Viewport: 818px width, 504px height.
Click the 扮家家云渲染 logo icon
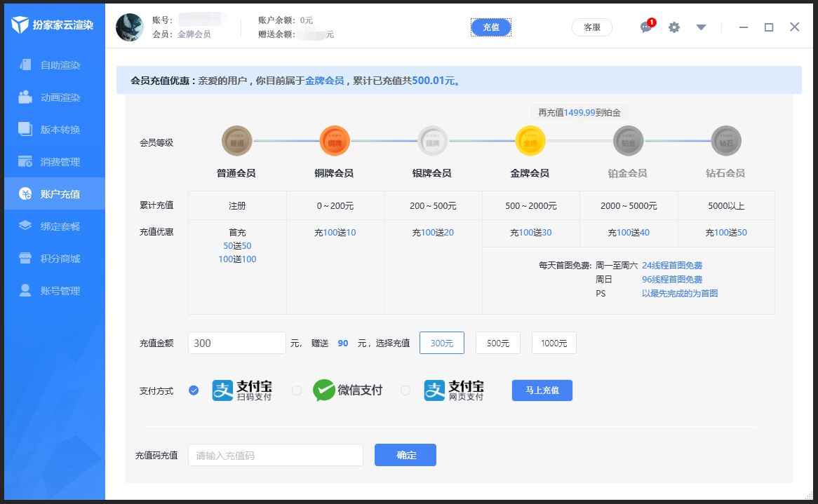[x=20, y=25]
